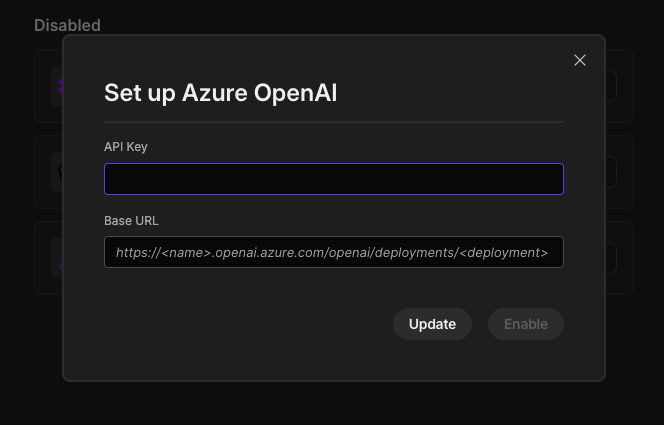Click the second provider card's right-side button
This screenshot has width=664, height=425.
coord(611,172)
